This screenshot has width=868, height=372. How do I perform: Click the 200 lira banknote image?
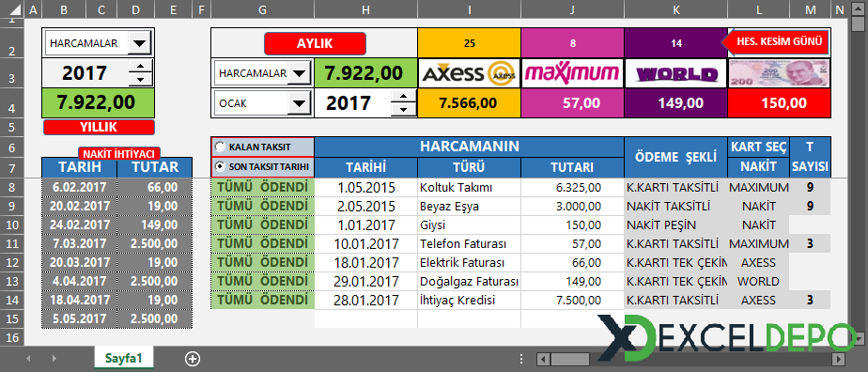pyautogui.click(x=780, y=73)
